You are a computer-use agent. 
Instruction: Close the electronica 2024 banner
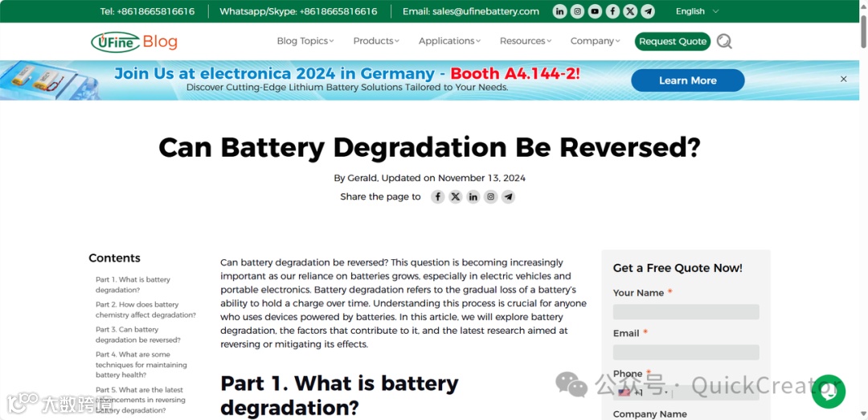pyautogui.click(x=844, y=79)
